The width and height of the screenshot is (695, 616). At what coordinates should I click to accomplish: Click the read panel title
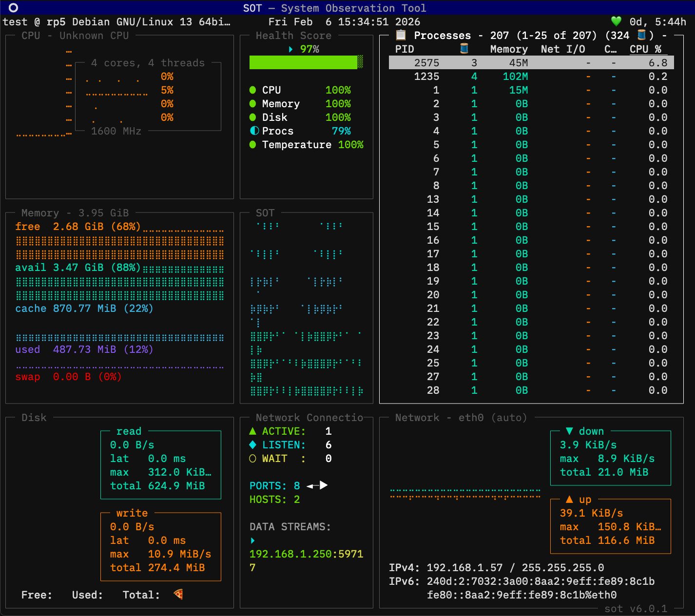point(129,431)
